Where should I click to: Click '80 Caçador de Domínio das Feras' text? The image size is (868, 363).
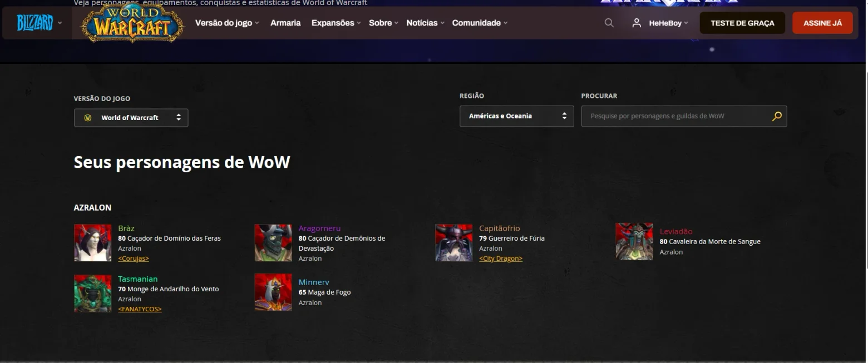point(169,238)
